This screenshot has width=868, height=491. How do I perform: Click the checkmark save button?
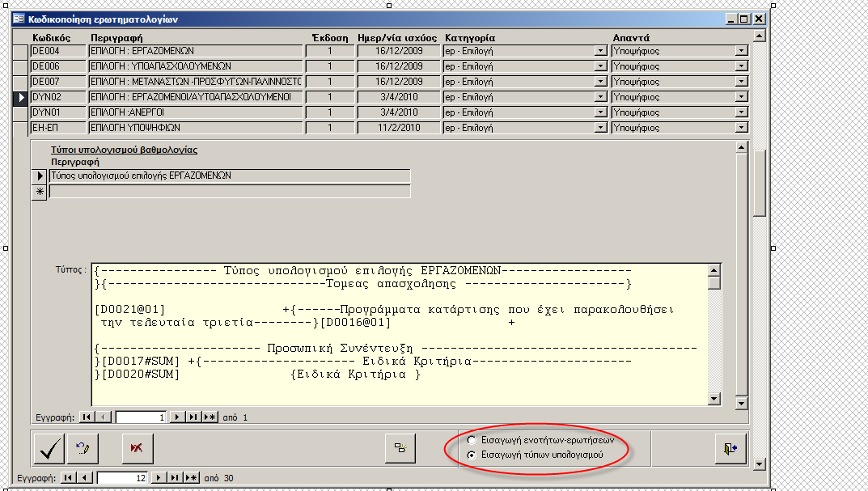[x=51, y=448]
